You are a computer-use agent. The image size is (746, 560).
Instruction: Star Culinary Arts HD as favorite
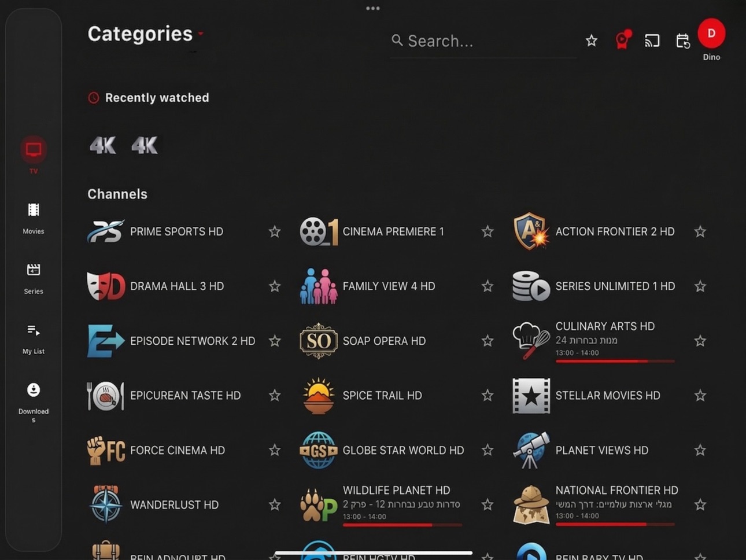click(700, 341)
